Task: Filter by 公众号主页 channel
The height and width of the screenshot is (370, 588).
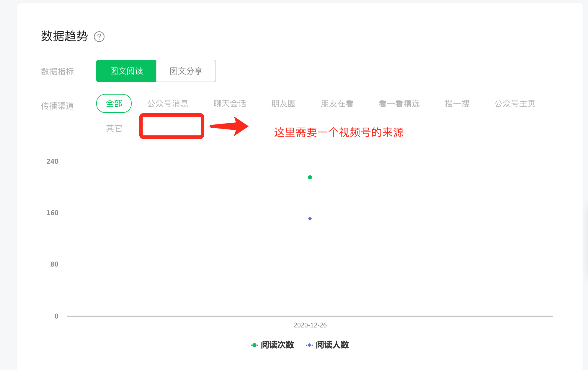Action: click(x=514, y=103)
